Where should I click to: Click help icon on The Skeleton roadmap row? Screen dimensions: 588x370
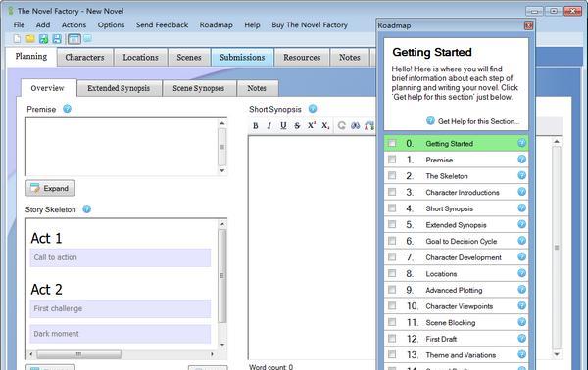coord(521,175)
